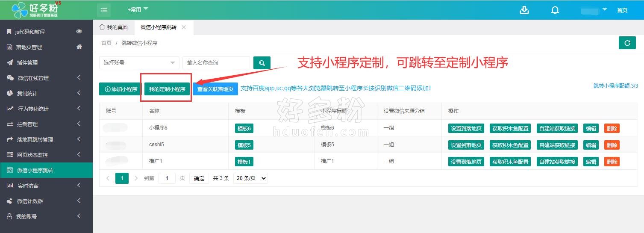Click the page number jump input
Image resolution: width=644 pixels, height=233 pixels.
coord(167,178)
